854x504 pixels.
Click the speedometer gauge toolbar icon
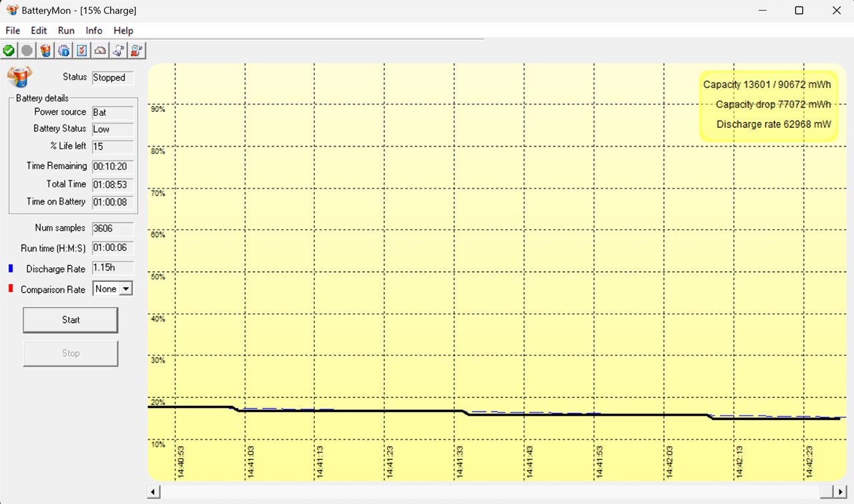pos(100,51)
